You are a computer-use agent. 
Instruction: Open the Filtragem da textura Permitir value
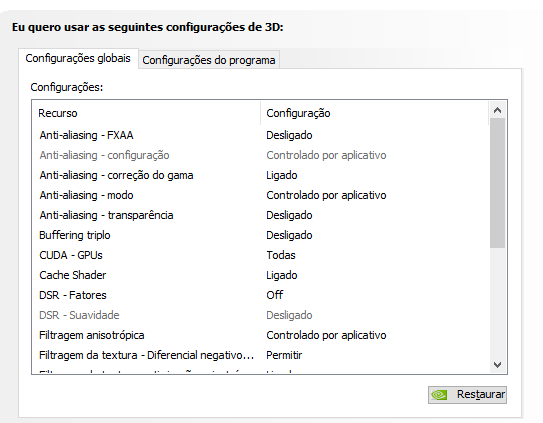click(284, 355)
